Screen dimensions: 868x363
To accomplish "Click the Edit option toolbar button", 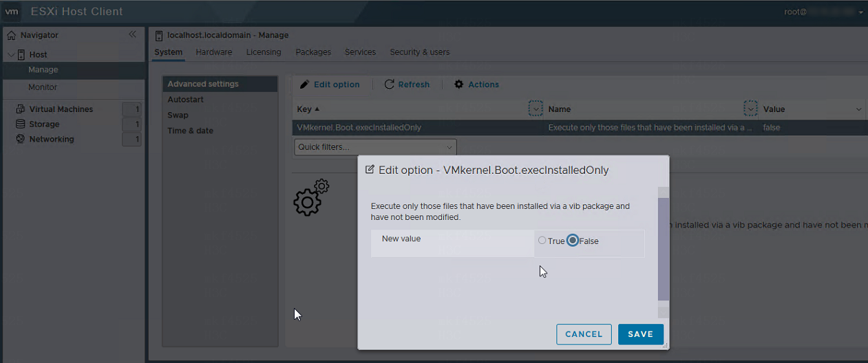I will click(330, 85).
